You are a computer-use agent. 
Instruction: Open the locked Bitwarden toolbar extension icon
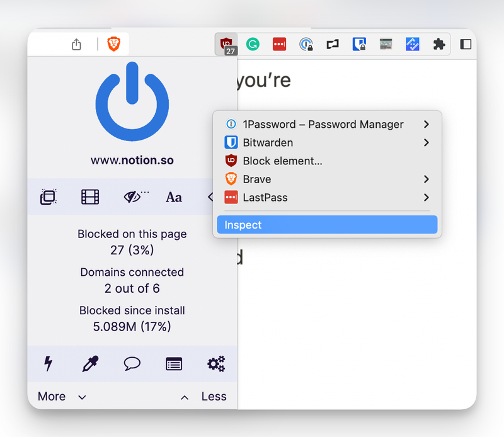(x=359, y=44)
